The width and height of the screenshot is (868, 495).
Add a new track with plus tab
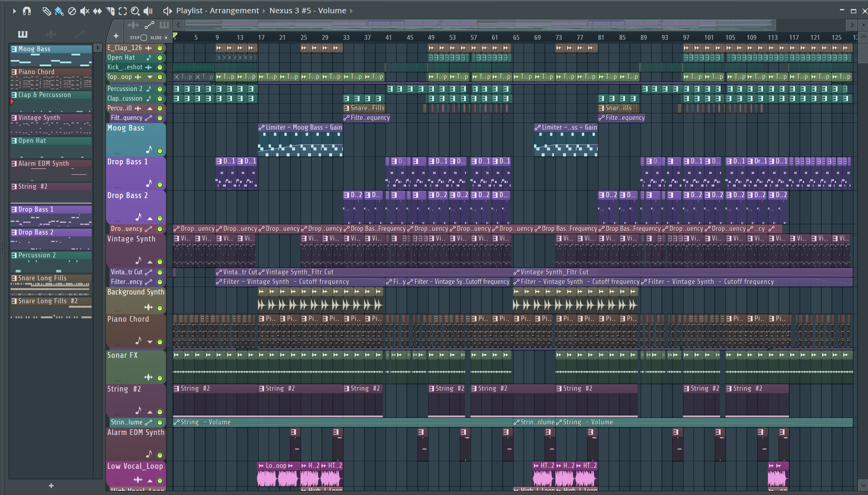[x=116, y=36]
